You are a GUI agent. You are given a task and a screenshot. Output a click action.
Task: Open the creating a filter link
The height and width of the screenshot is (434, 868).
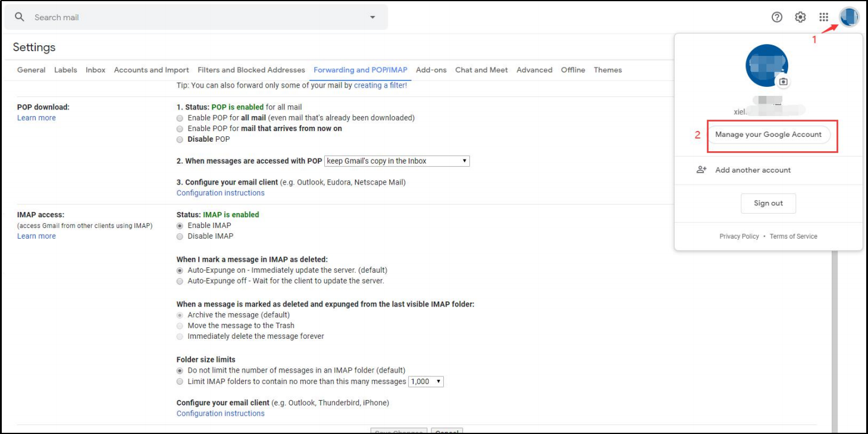380,85
